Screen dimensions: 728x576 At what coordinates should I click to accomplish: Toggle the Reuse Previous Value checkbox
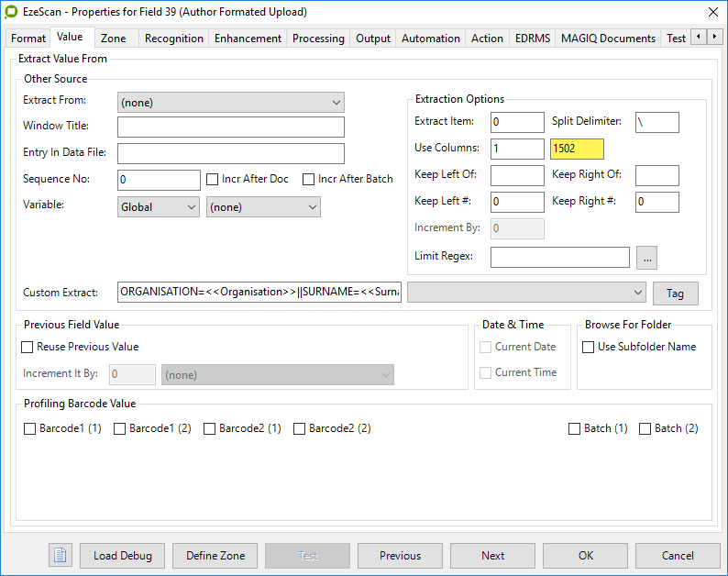click(28, 348)
